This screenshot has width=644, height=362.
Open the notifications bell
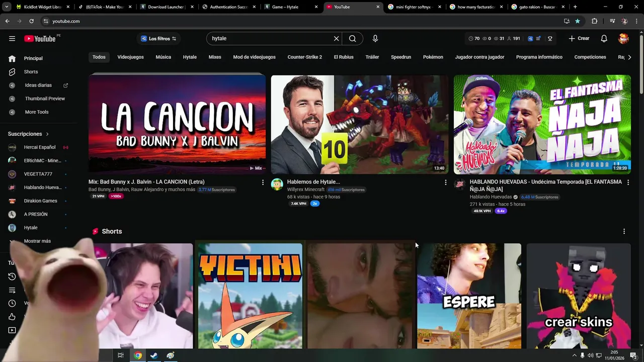(604, 39)
